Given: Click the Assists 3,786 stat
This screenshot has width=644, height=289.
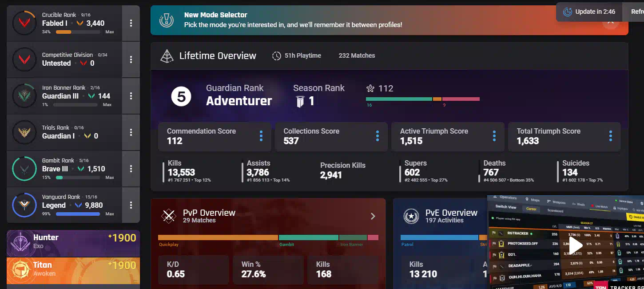Looking at the screenshot, I should pyautogui.click(x=266, y=171).
